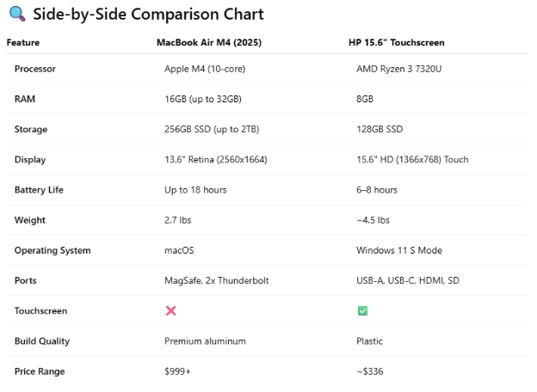Click the MacBook Air M4 (2025) column header
Screen dimensions: 537x392
[x=209, y=42]
